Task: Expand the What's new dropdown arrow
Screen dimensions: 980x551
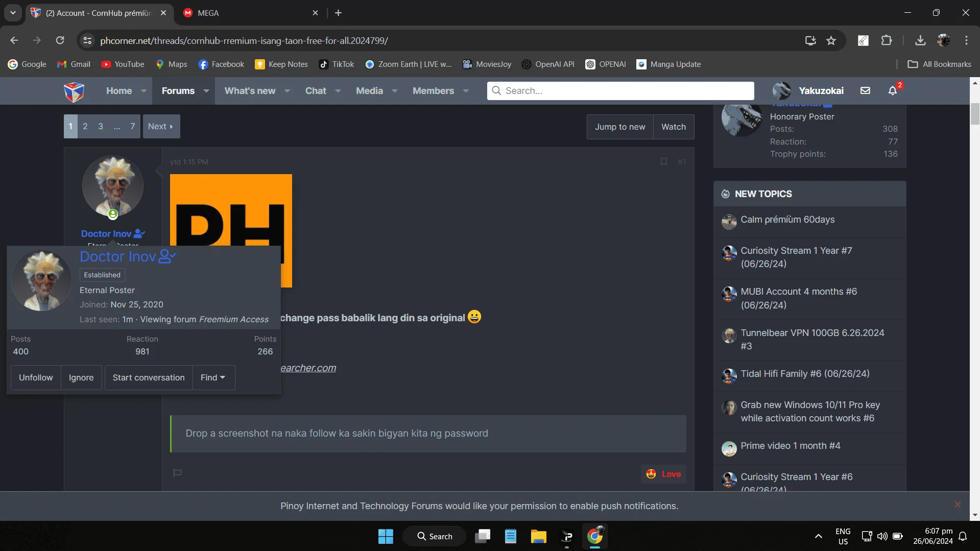Action: tap(288, 91)
